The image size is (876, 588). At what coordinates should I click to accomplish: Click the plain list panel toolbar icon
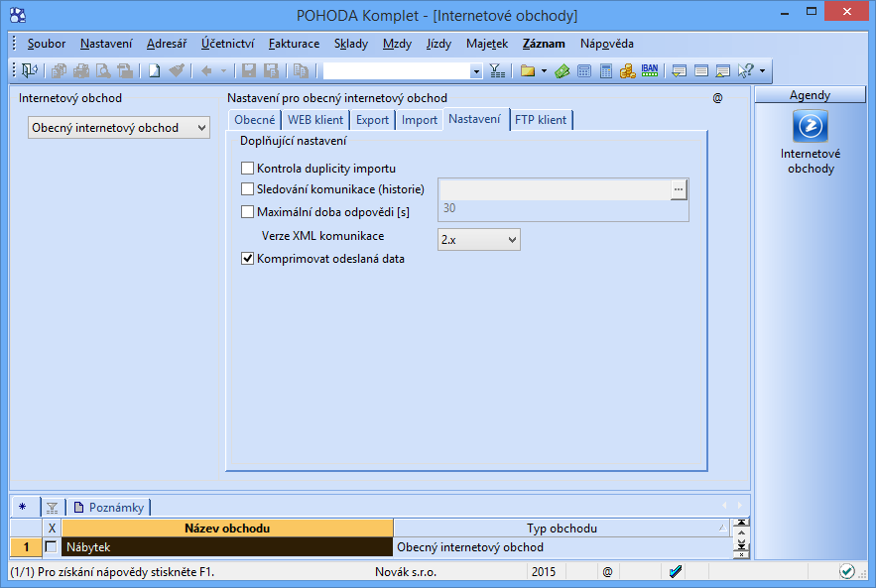pyautogui.click(x=701, y=70)
